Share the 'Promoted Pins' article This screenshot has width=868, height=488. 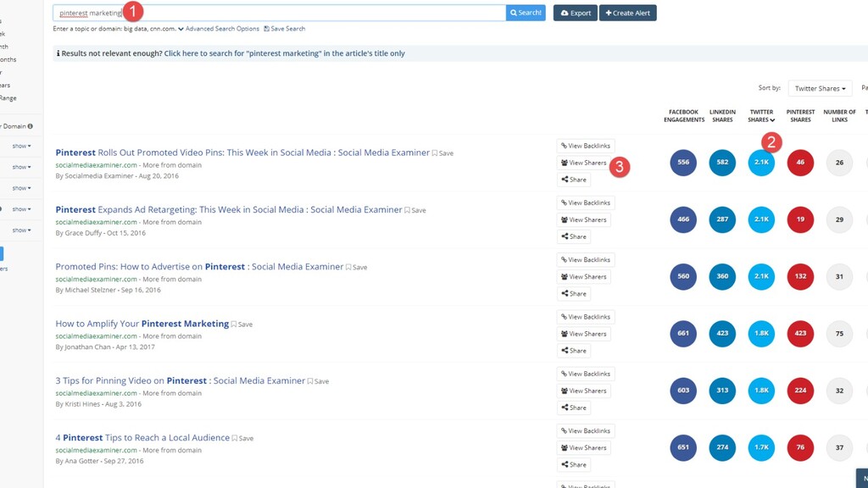click(x=574, y=294)
